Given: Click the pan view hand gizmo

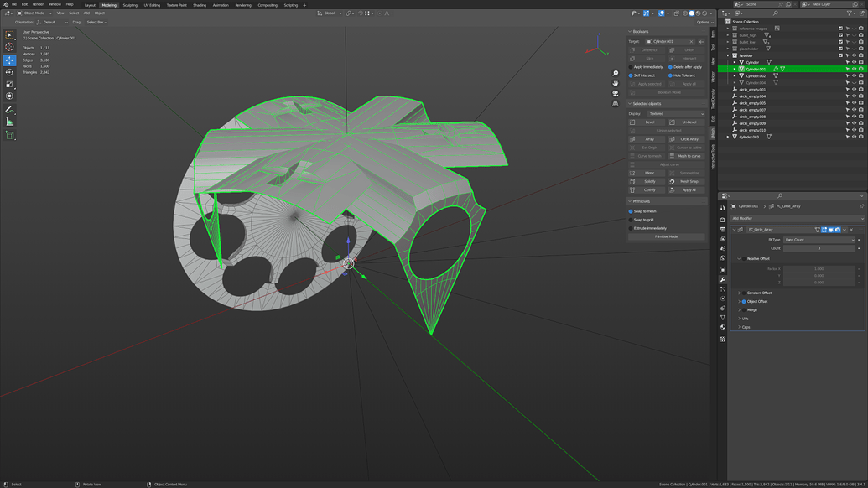Looking at the screenshot, I should click(x=615, y=83).
